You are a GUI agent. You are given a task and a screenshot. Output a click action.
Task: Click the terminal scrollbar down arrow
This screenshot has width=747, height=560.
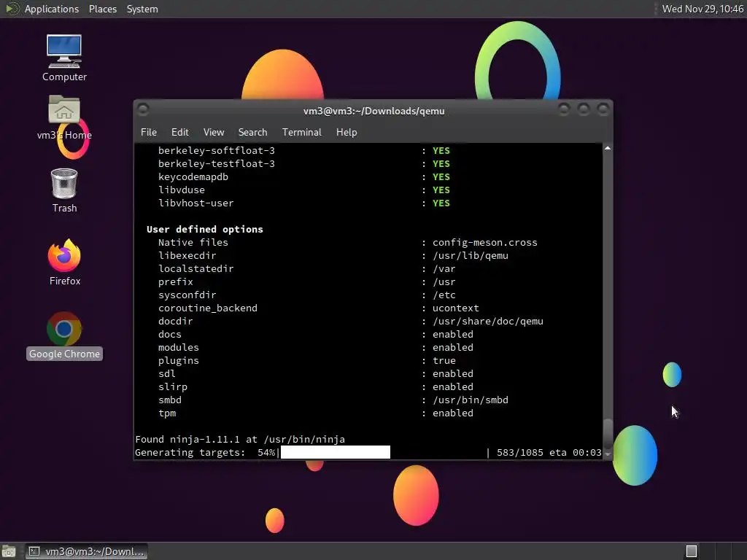(608, 454)
